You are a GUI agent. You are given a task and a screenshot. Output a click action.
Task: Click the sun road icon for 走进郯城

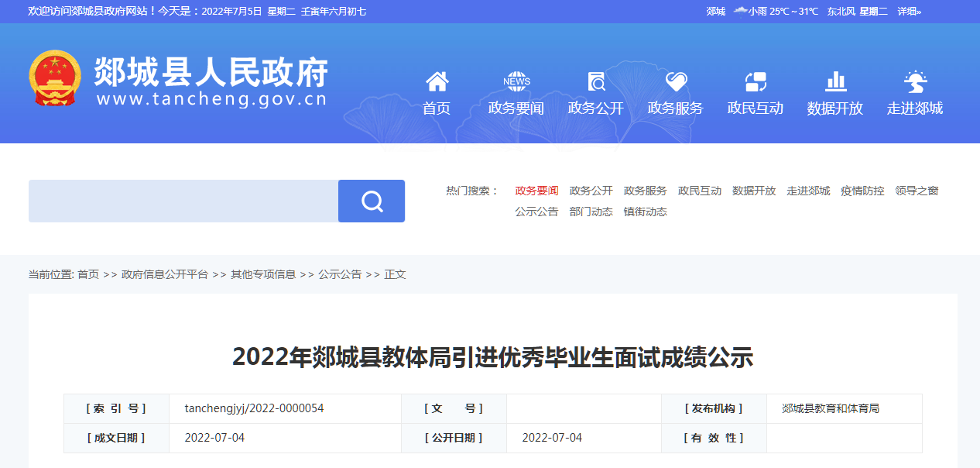[x=915, y=81]
